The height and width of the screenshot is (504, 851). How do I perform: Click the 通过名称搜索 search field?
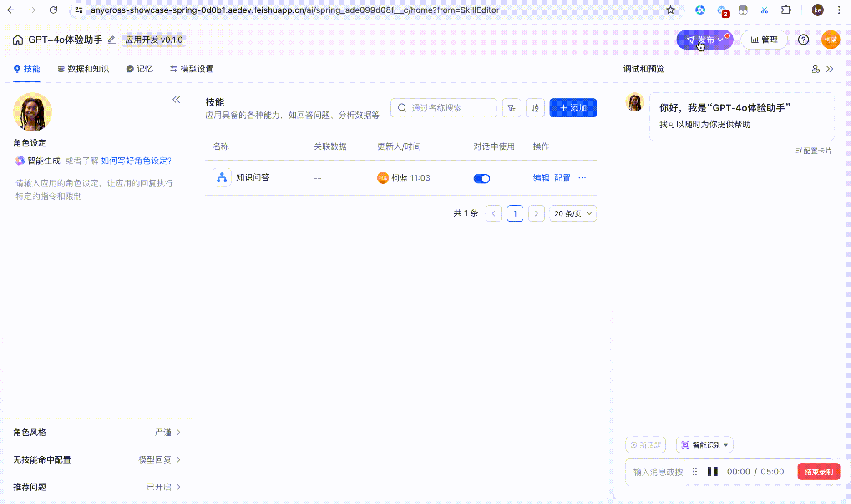coord(444,108)
